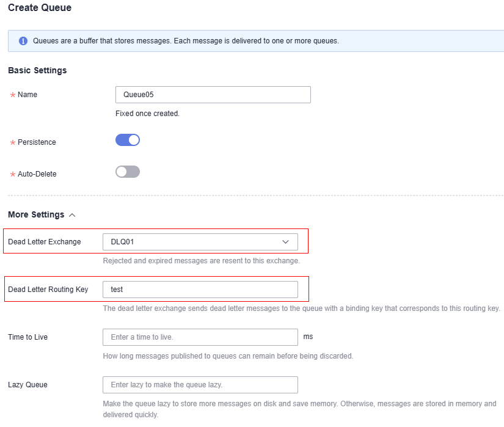The image size is (504, 427).
Task: Select the Time to Live input box
Action: [200, 337]
